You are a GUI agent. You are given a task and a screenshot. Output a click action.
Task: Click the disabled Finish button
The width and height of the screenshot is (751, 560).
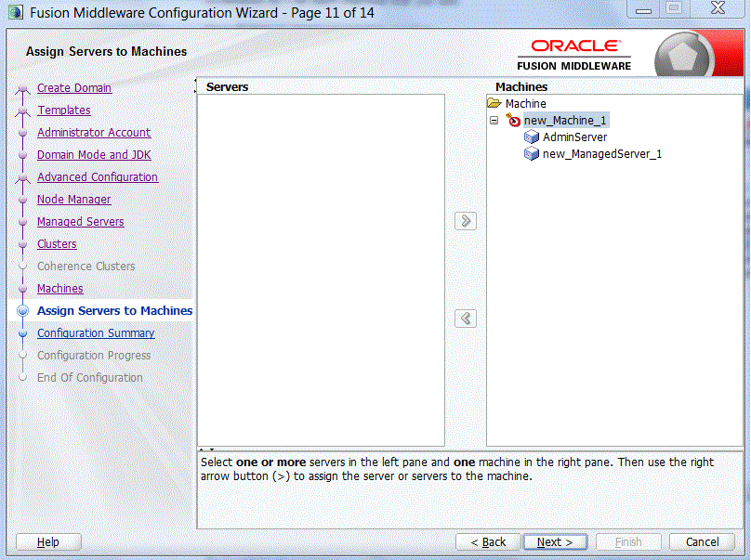click(628, 542)
